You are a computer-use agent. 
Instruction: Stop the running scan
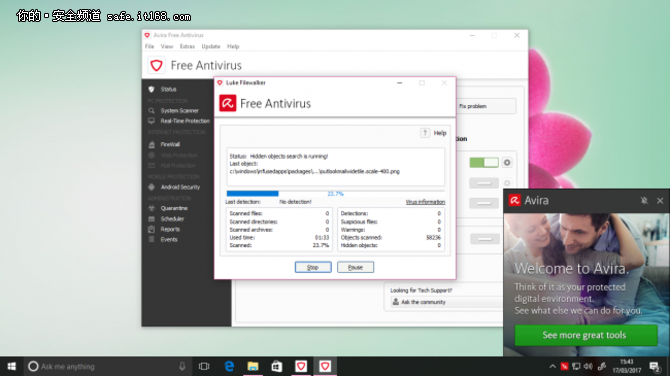click(313, 267)
